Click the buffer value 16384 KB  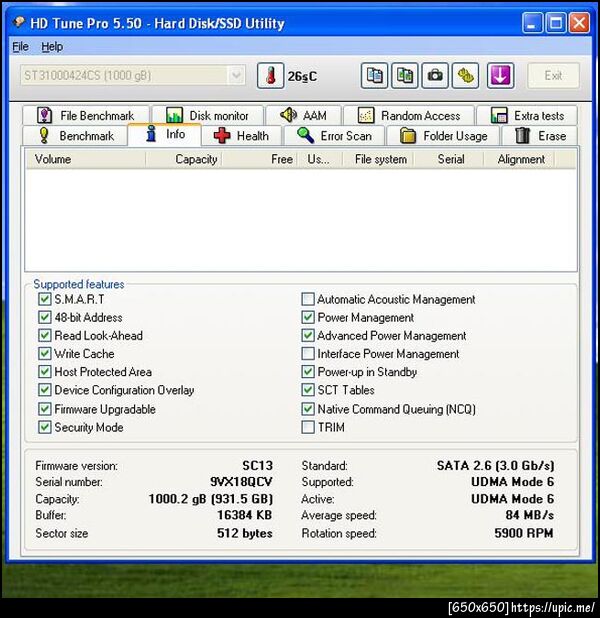coord(244,515)
